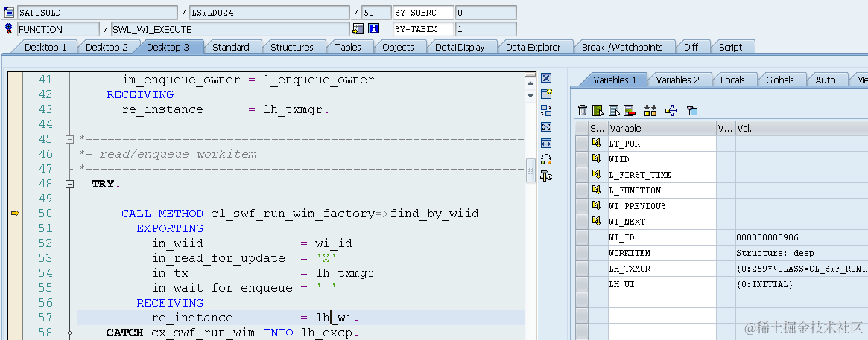
Task: Click the 'Structure: deep' value cell
Action: pos(802,253)
